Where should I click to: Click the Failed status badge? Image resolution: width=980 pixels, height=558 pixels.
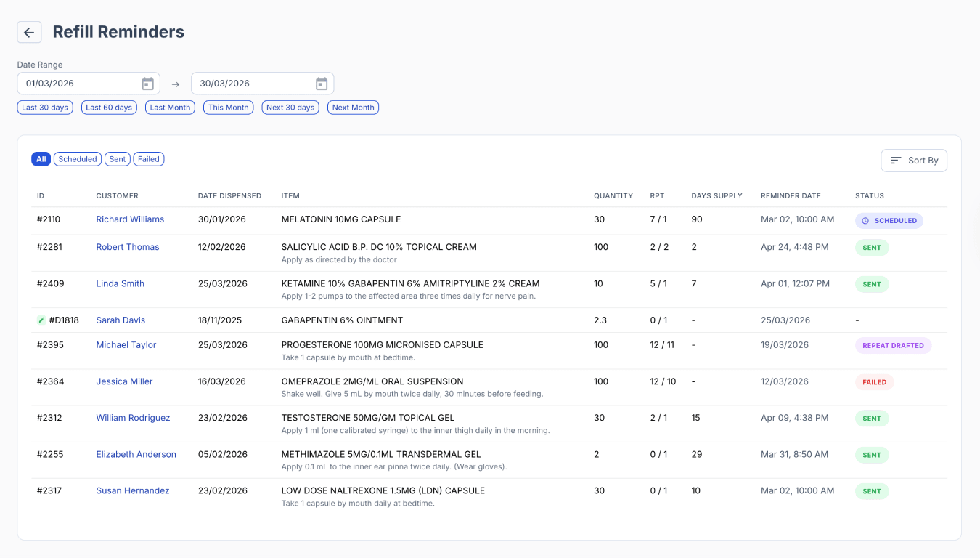click(x=874, y=382)
